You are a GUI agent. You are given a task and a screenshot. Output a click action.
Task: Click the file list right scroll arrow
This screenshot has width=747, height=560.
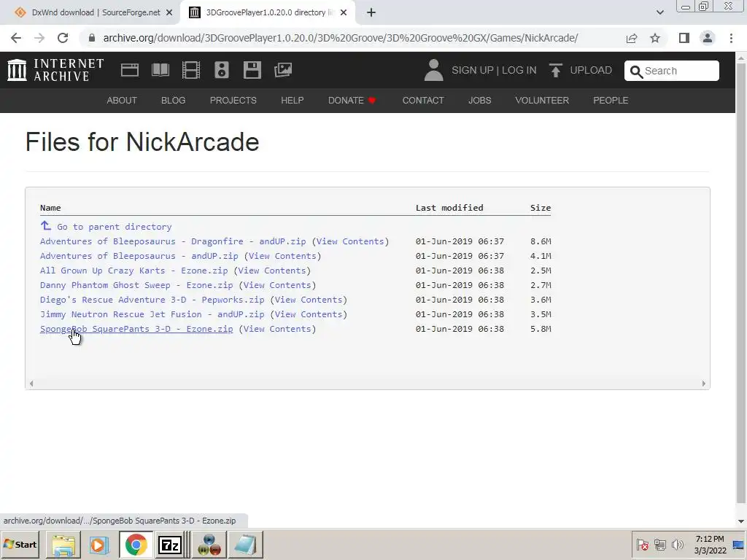[x=704, y=384]
